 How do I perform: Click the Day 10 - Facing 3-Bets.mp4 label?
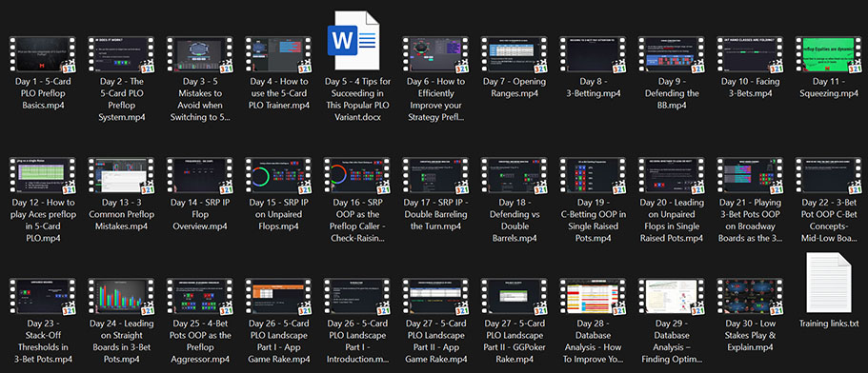point(750,88)
